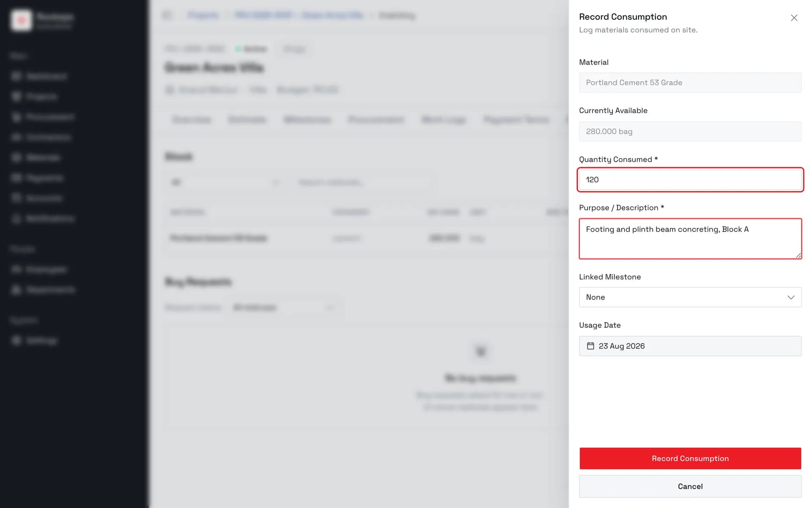Toggle the sidebar collapse icon near breadcrumbs
Screen dimensions: 812x508
click(x=167, y=15)
